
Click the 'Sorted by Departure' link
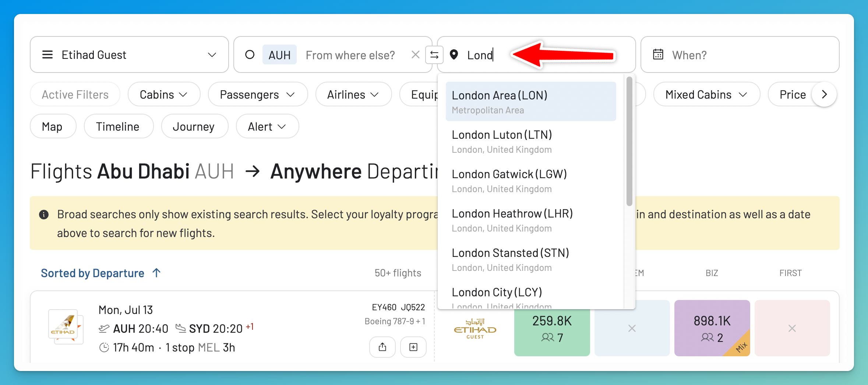pos(92,273)
